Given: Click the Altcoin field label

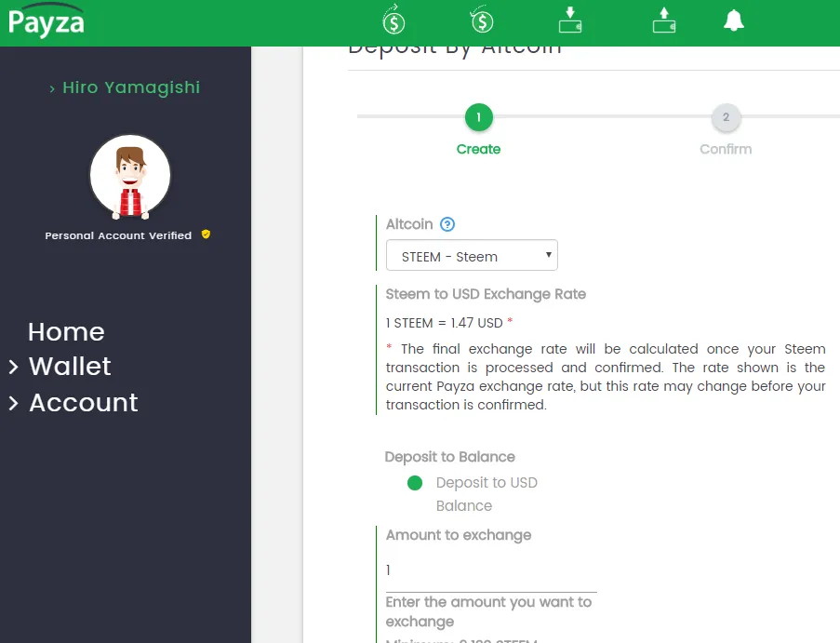Looking at the screenshot, I should point(409,224).
